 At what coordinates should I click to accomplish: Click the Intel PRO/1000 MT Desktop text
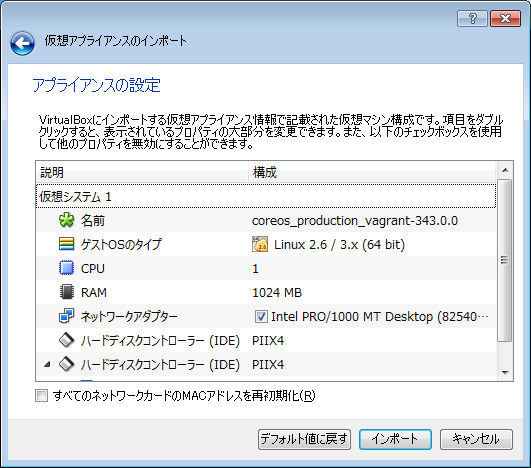380,317
